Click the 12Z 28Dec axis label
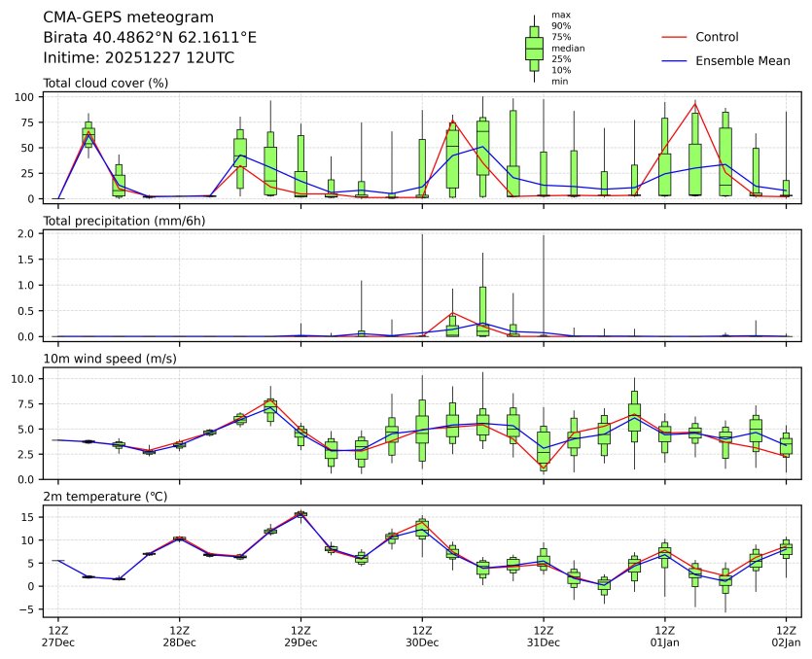The height and width of the screenshot is (659, 812). click(179, 637)
